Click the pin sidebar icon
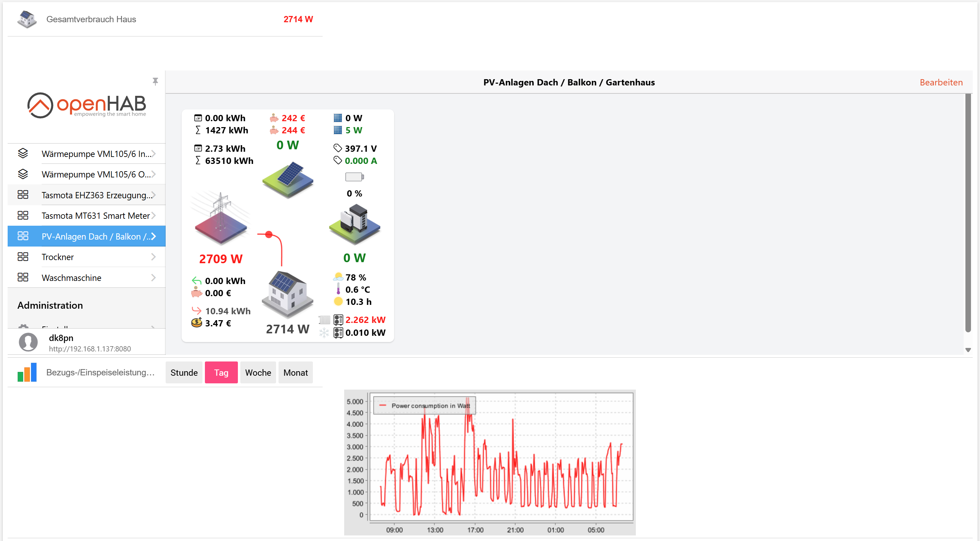The width and height of the screenshot is (980, 541). [155, 81]
